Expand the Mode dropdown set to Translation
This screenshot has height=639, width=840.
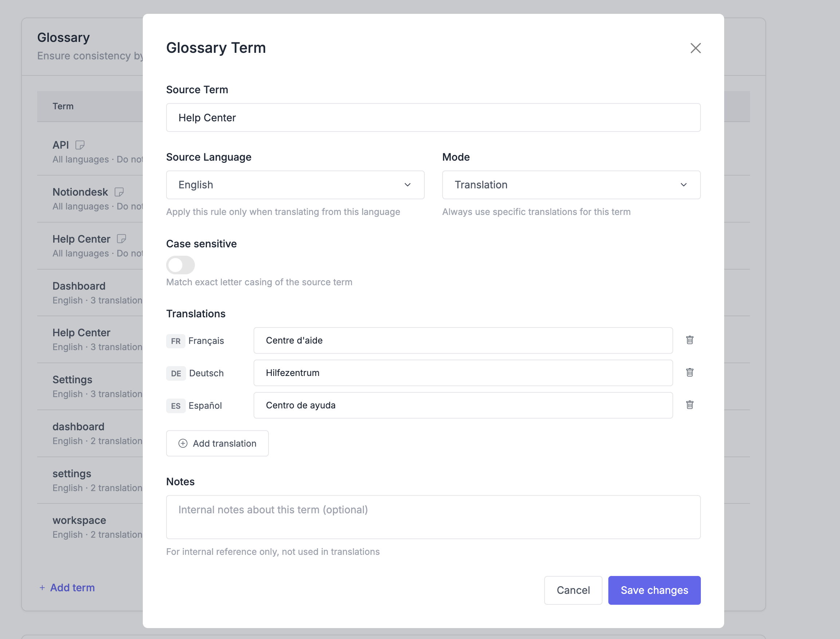571,185
